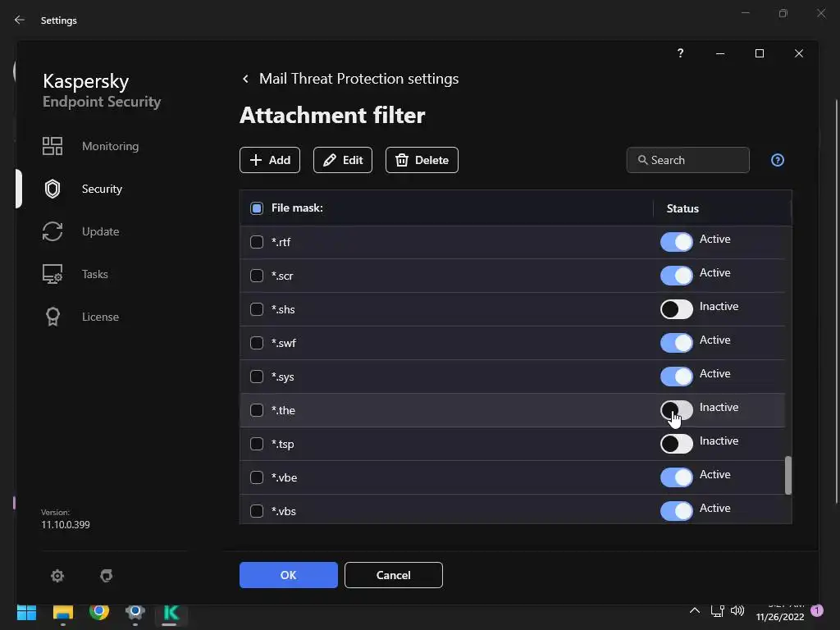The image size is (840, 630).
Task: Click the *.vbs file mask text
Action: coord(283,512)
